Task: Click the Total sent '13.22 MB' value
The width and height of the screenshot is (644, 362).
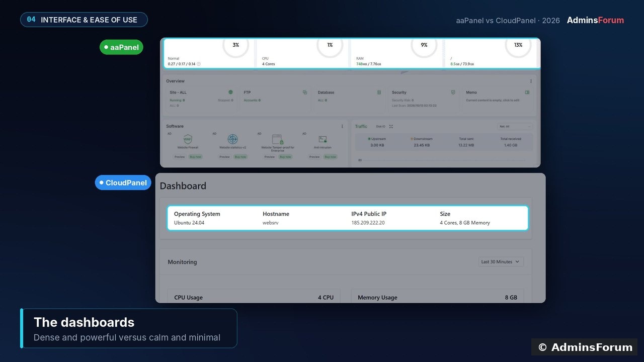Action: click(x=466, y=145)
